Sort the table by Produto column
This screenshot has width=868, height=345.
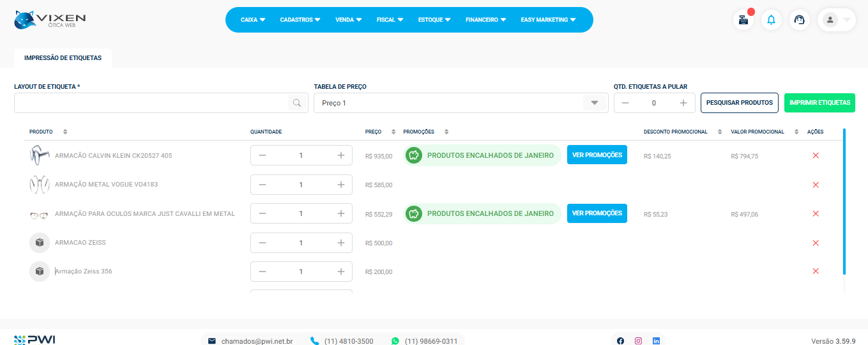coord(65,132)
